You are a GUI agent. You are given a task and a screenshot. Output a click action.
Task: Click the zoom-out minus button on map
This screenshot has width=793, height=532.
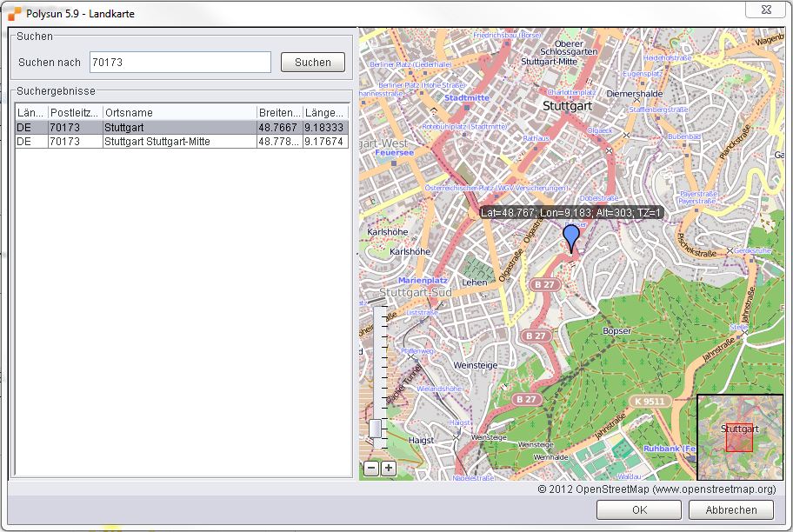coord(370,469)
